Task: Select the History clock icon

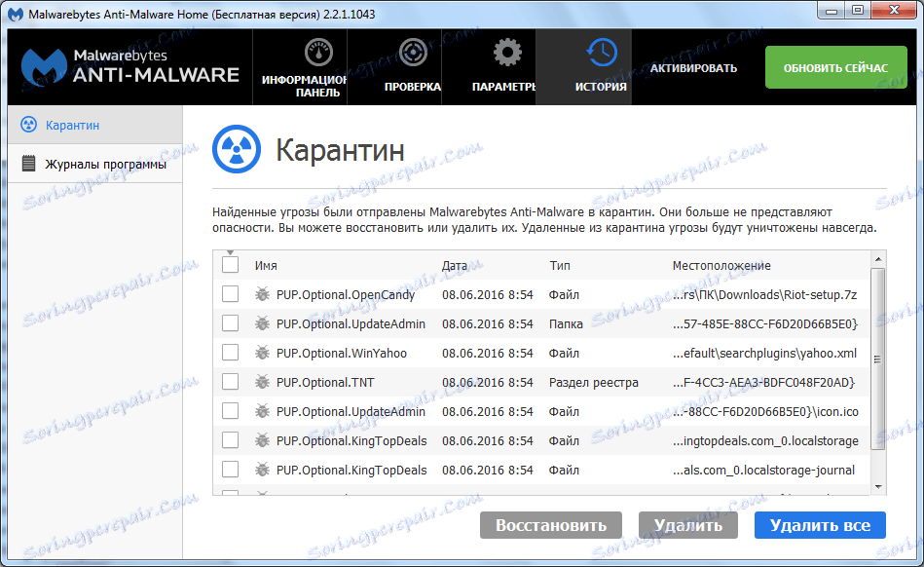Action: 602,53
